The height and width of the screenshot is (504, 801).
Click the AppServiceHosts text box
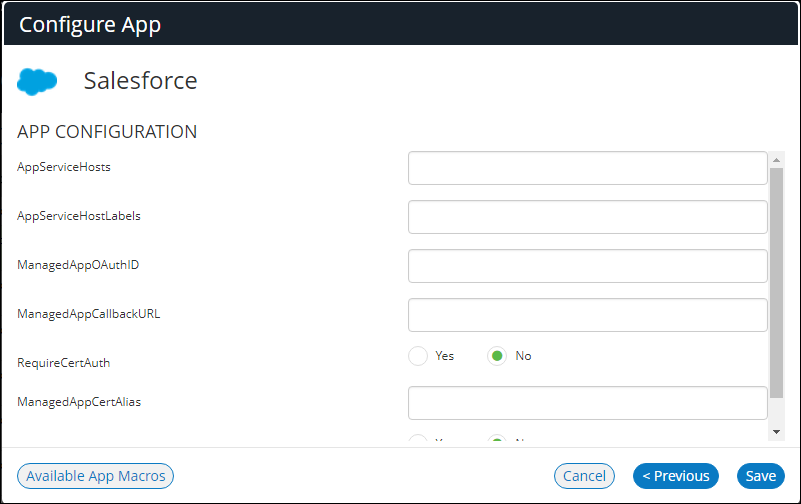pos(587,168)
